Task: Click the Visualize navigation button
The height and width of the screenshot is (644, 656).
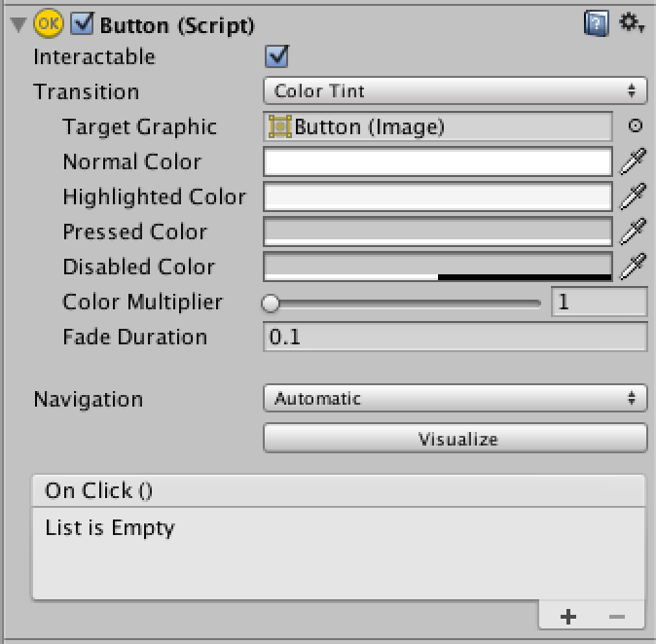Action: (456, 439)
